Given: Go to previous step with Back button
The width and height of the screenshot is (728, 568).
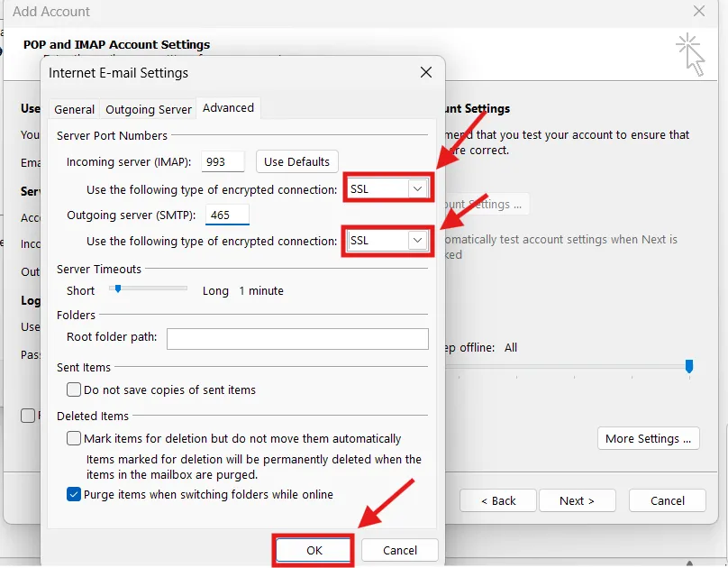Looking at the screenshot, I should point(498,500).
